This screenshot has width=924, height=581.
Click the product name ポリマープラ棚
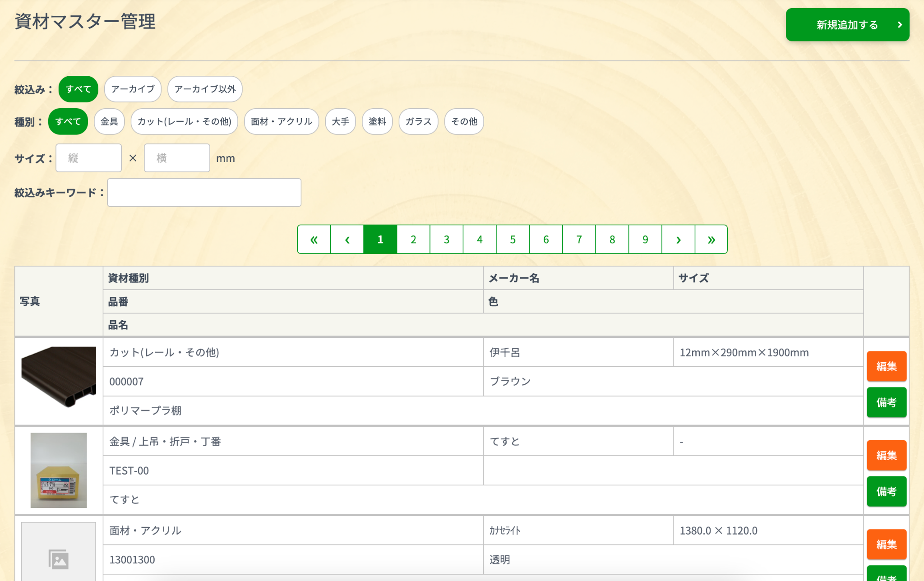(145, 410)
